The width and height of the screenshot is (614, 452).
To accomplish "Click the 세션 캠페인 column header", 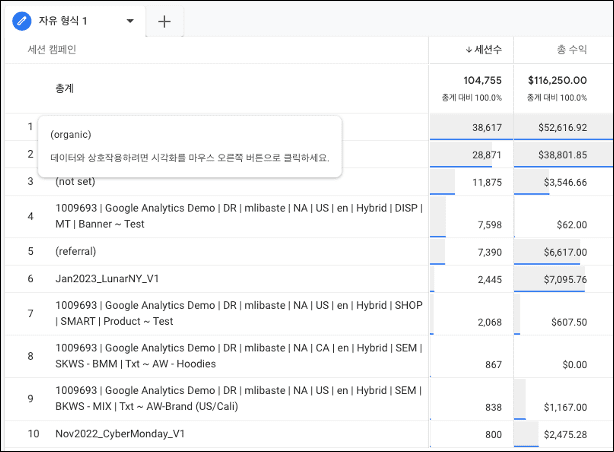I will 52,49.
